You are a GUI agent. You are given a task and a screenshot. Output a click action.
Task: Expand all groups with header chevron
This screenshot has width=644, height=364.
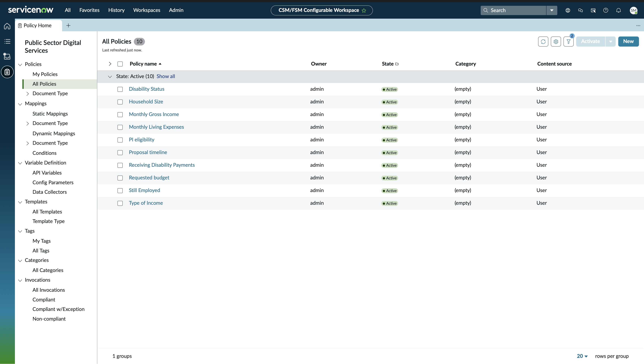[x=110, y=64]
